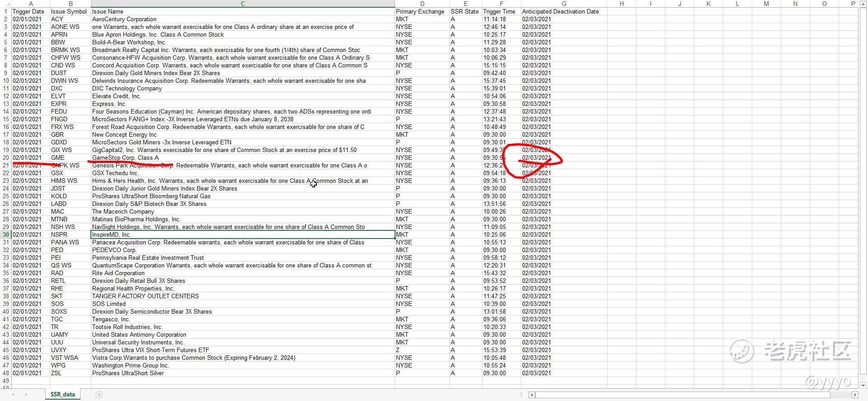Select Matinas BioPharma Holdings, Inc. cell
Screen dimensions: 868x401
(x=243, y=219)
